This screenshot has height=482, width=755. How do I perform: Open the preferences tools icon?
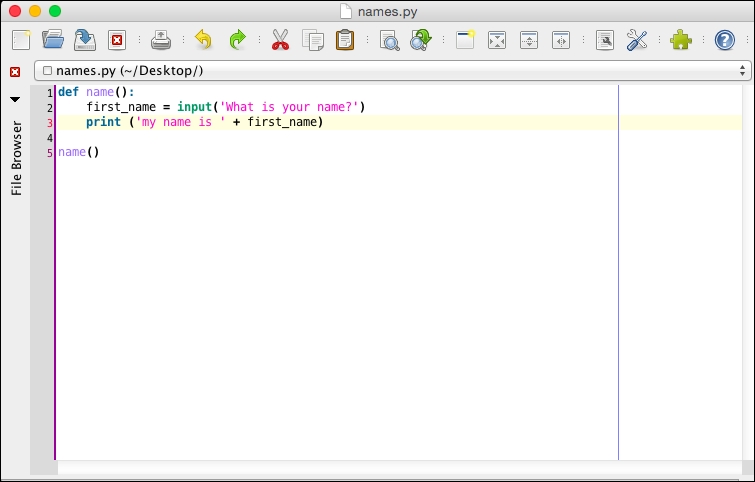[637, 40]
